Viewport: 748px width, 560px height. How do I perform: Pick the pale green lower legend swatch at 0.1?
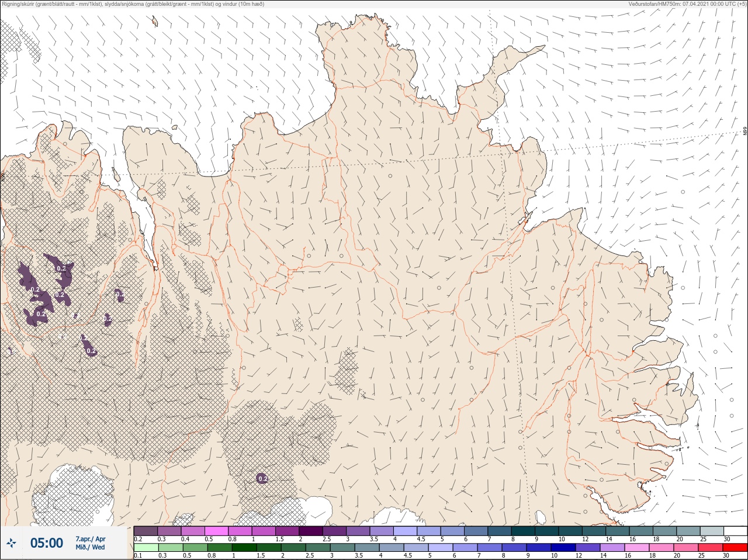pyautogui.click(x=146, y=548)
